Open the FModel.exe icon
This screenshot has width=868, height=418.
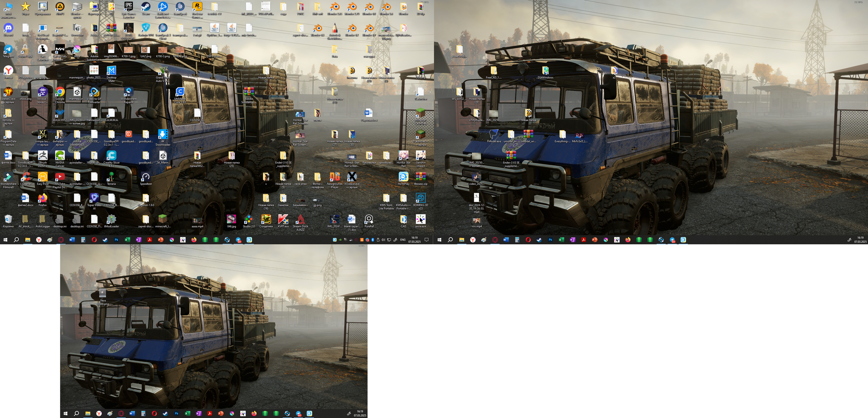[494, 137]
